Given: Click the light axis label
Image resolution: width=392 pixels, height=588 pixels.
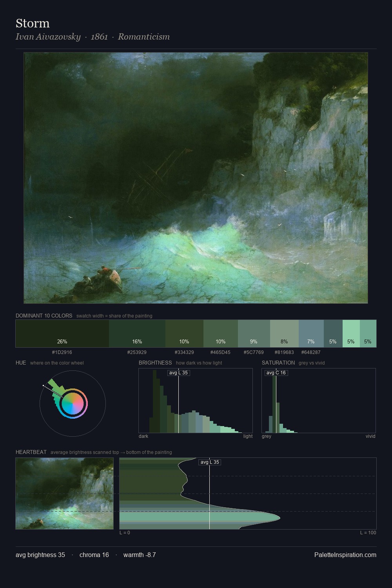Looking at the screenshot, I should pos(248,436).
